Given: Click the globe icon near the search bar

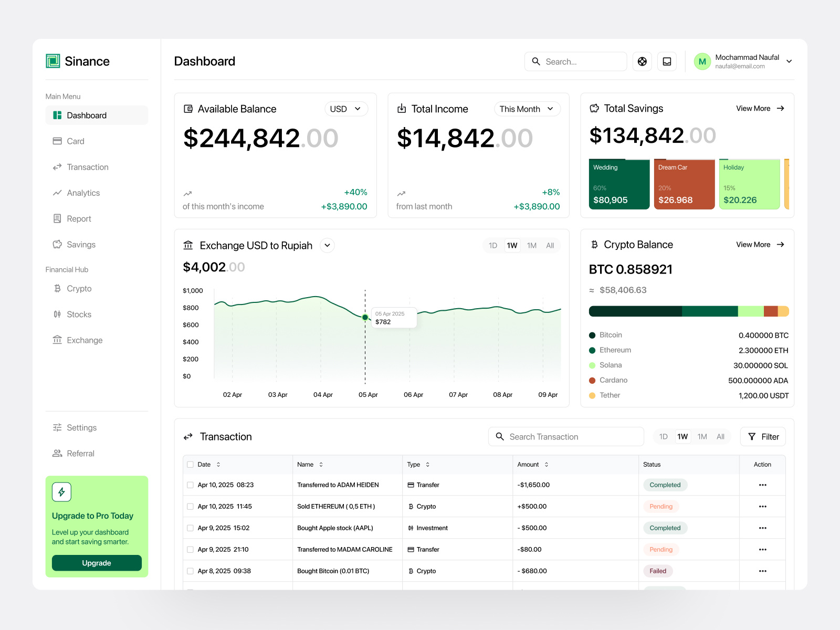Looking at the screenshot, I should (x=642, y=61).
